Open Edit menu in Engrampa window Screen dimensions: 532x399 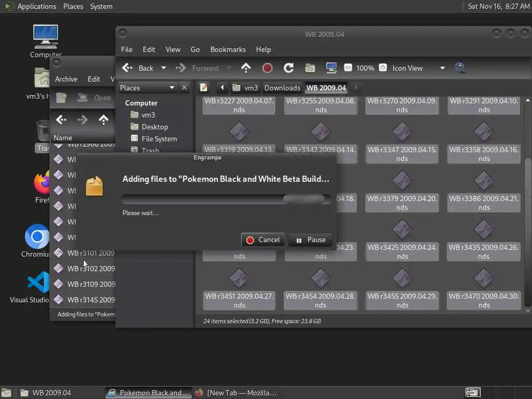click(x=94, y=79)
